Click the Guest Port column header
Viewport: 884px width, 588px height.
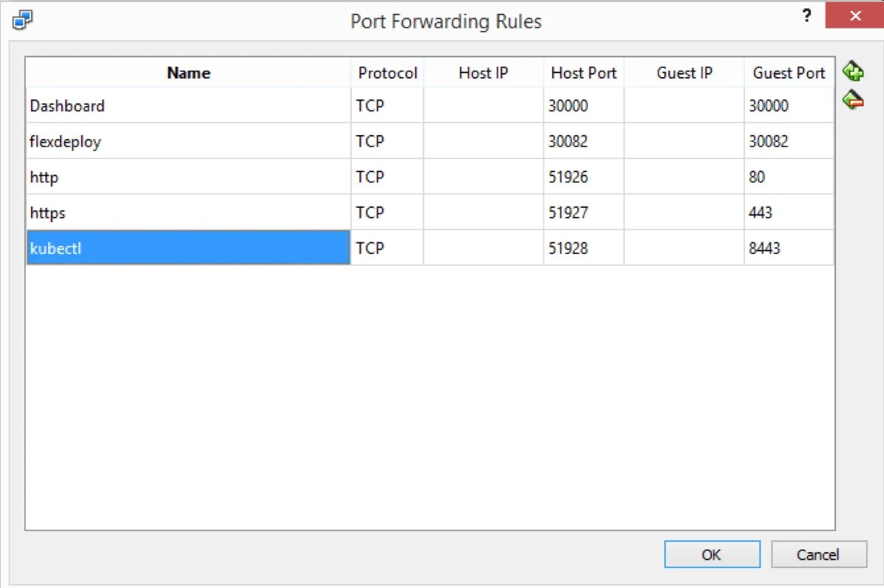pyautogui.click(x=789, y=73)
